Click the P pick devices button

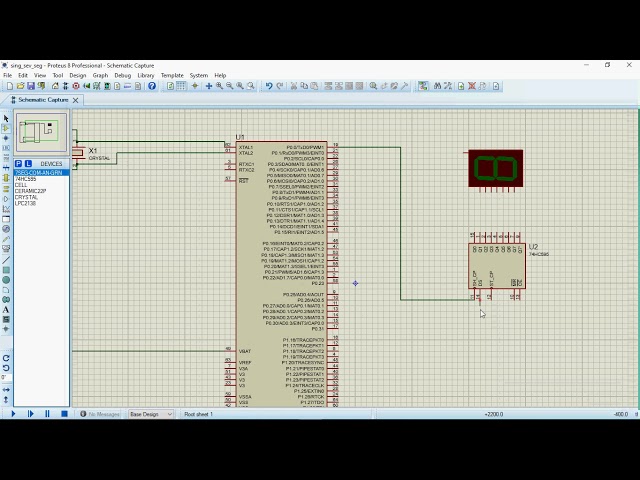[18, 163]
